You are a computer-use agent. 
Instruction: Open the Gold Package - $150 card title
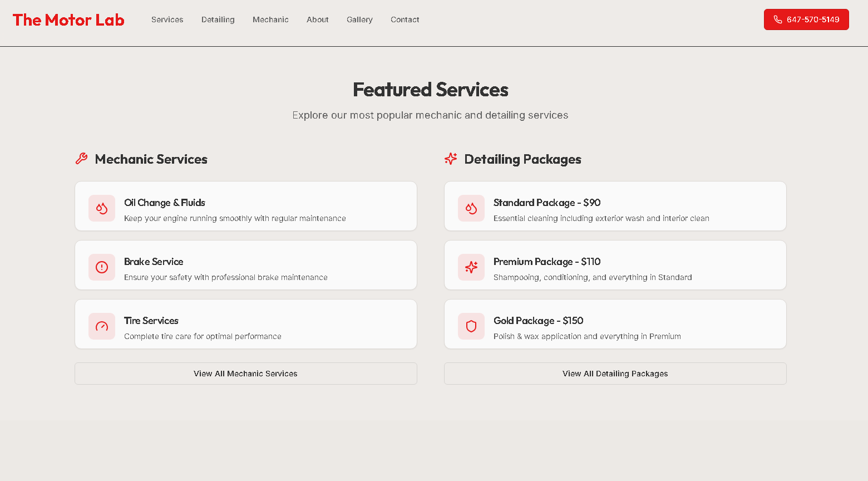click(x=538, y=321)
